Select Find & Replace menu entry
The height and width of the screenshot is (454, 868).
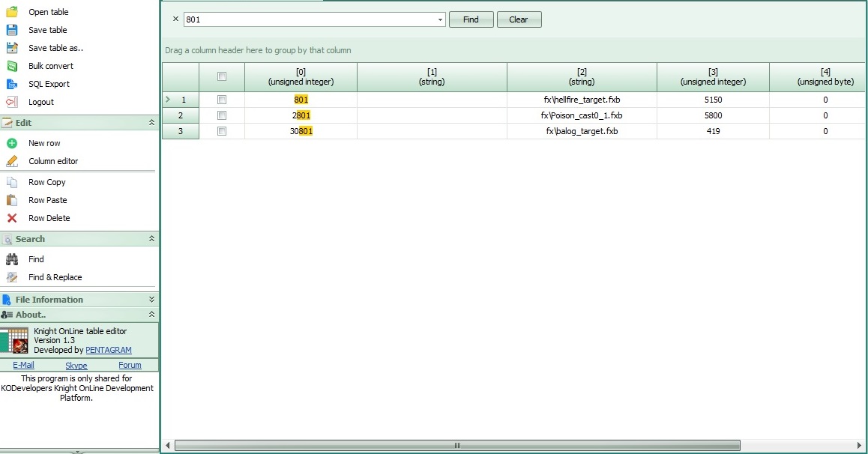55,277
